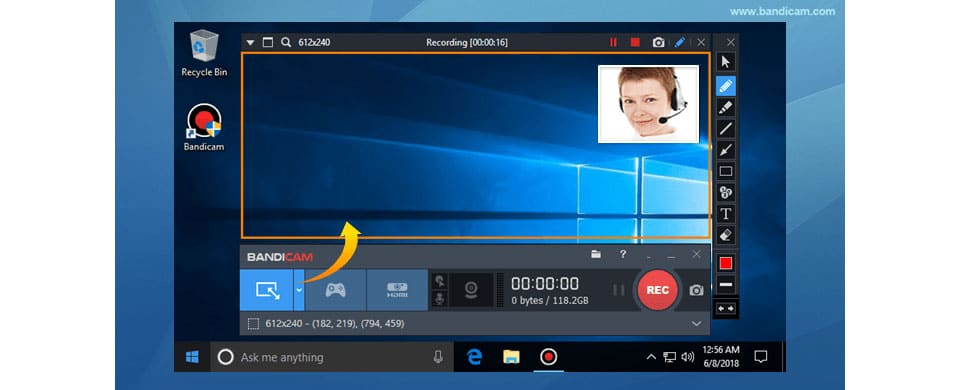Image resolution: width=954 pixels, height=390 pixels.
Task: Click the Cortana microphone icon
Action: click(437, 357)
